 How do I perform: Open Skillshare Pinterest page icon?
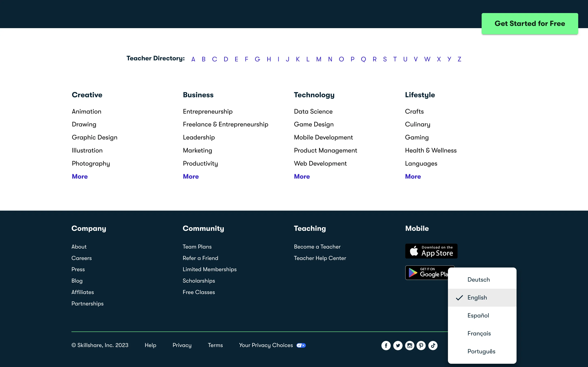click(x=421, y=345)
